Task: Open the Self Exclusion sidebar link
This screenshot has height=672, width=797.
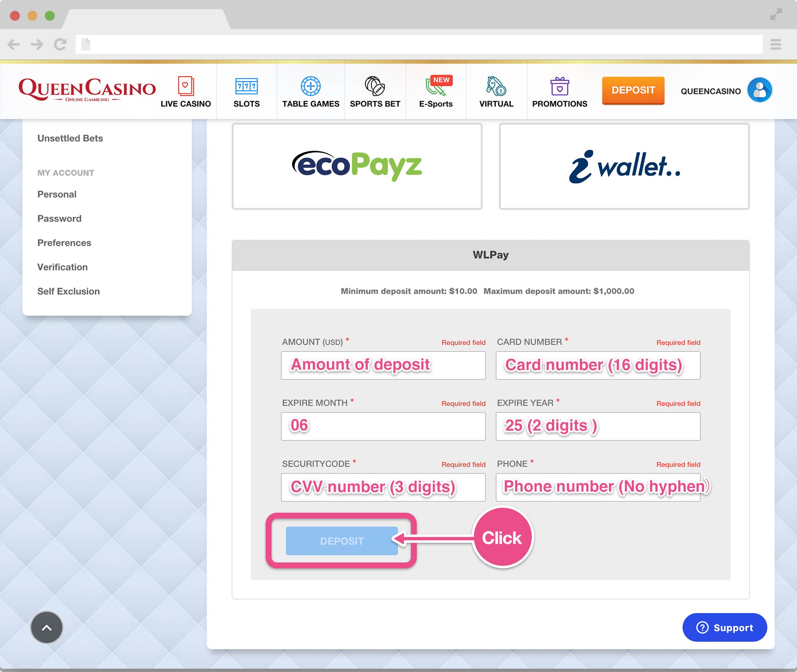Action: [x=68, y=291]
